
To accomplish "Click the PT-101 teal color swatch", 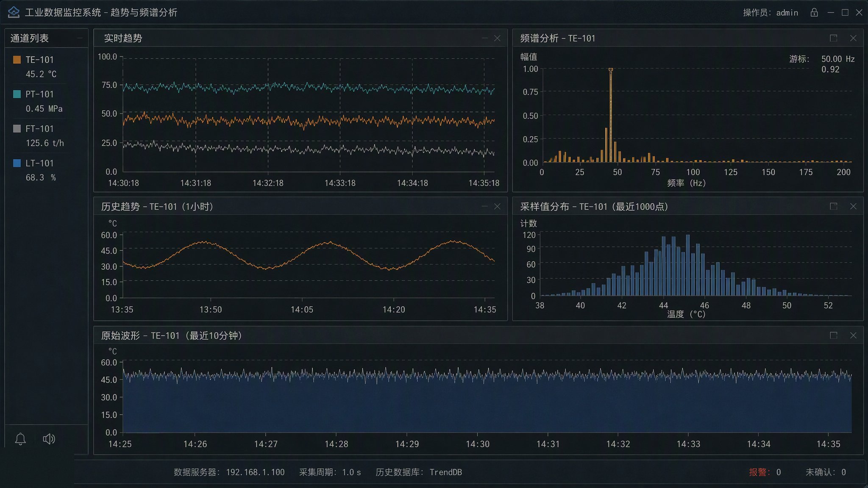I will coord(17,94).
